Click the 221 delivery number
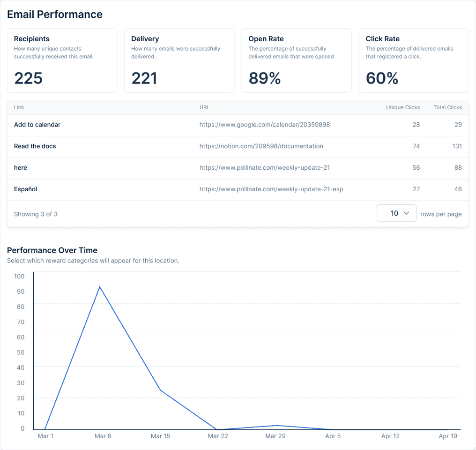 (x=144, y=78)
